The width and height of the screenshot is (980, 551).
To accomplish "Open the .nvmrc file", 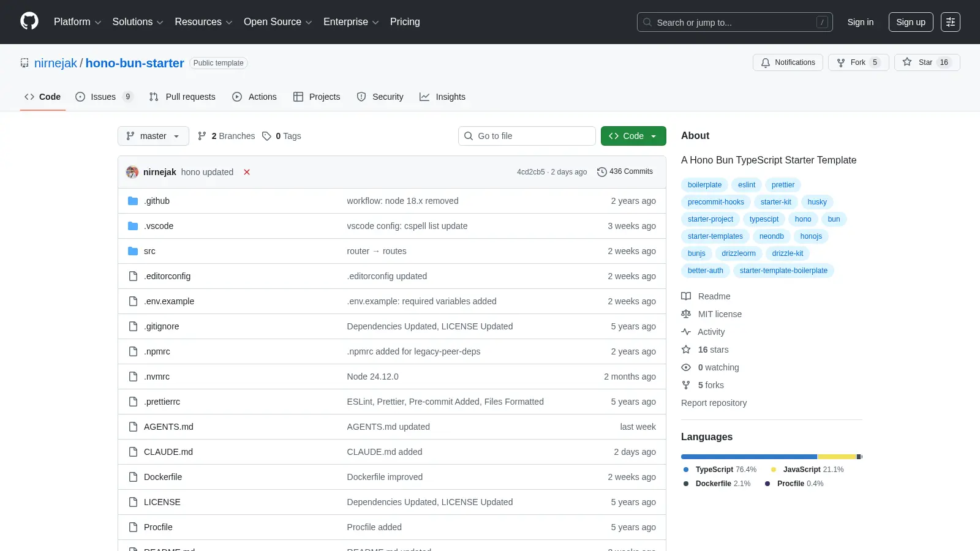I will (x=157, y=377).
